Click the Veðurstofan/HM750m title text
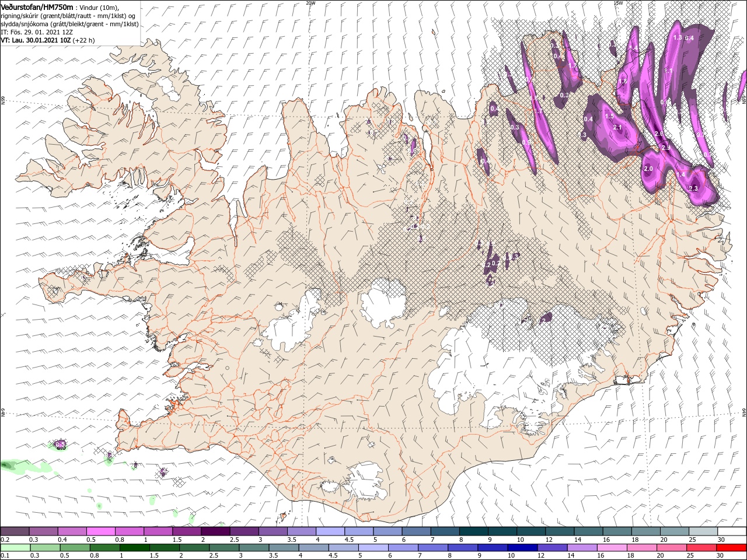The height and width of the screenshot is (560, 747). (x=37, y=6)
